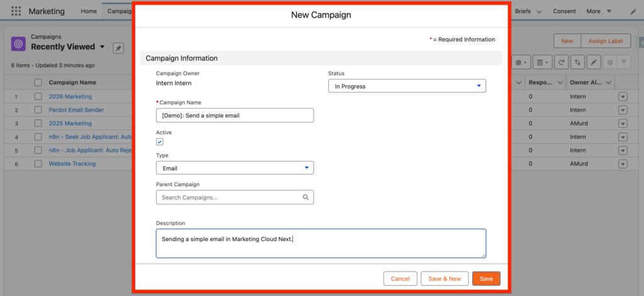The width and height of the screenshot is (644, 296).
Task: Open the App Launcher grid icon
Action: [16, 11]
